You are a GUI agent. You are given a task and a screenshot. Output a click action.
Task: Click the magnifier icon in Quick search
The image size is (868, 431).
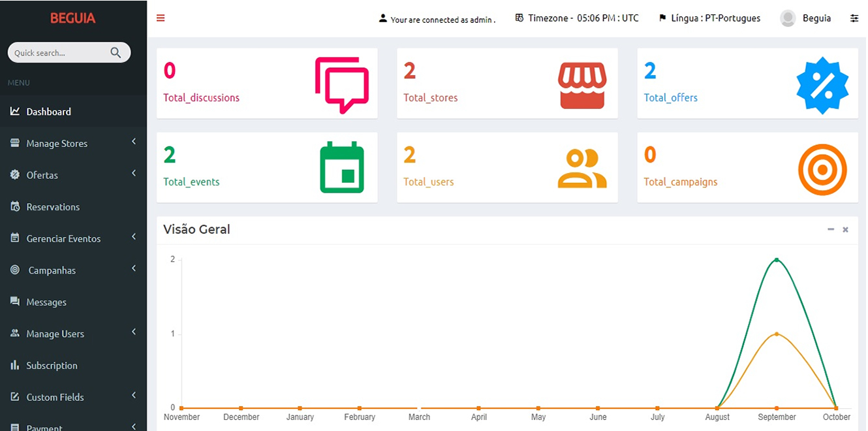coord(116,53)
